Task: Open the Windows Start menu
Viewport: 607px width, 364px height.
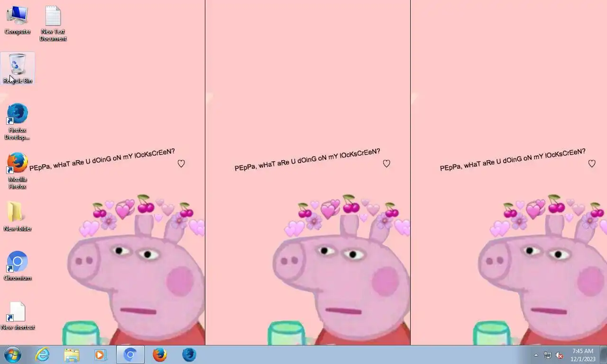Action: point(13,355)
